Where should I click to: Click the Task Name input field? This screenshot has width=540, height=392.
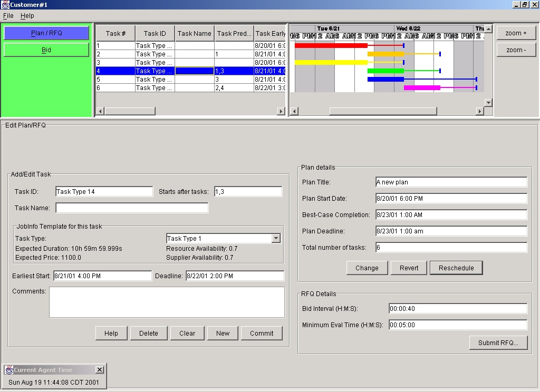132,208
